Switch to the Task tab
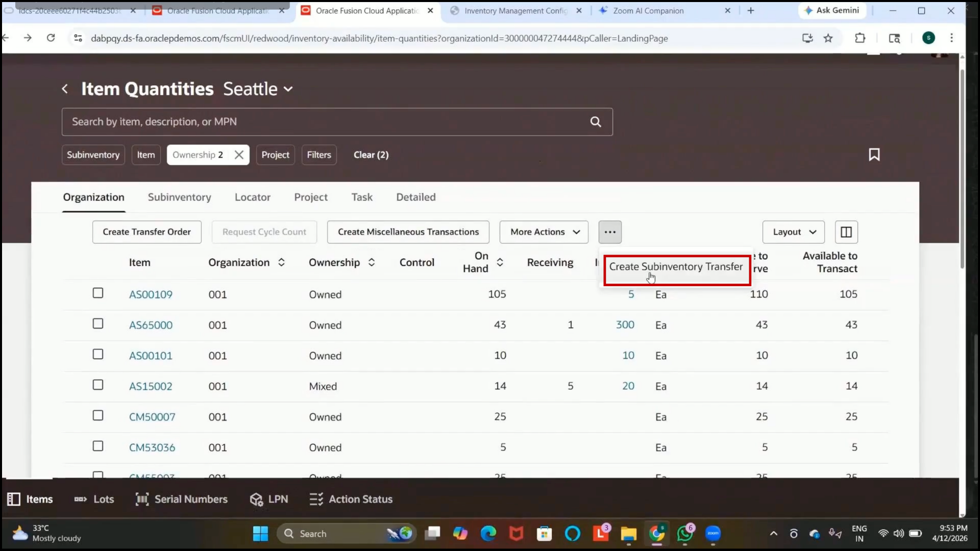The height and width of the screenshot is (551, 980). click(362, 197)
